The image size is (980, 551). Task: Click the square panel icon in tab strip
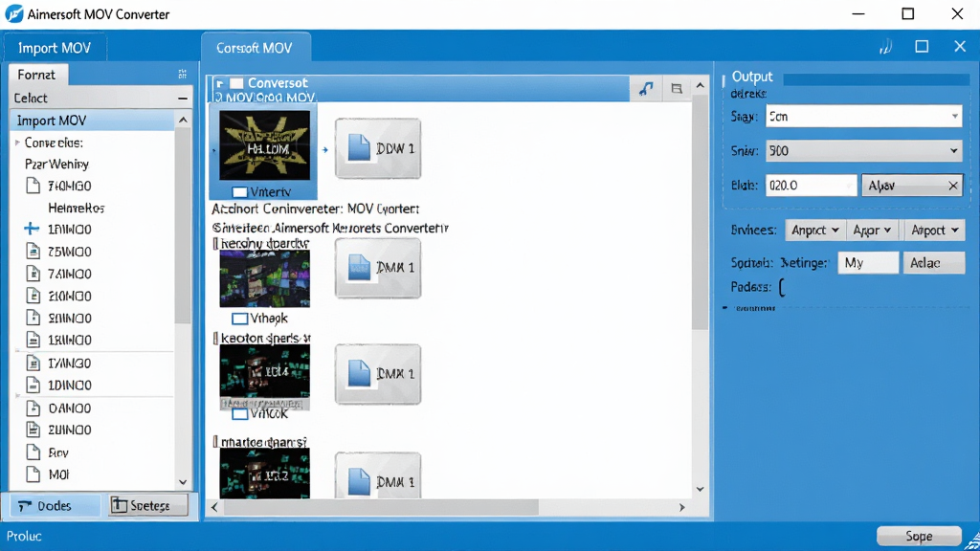[x=922, y=47]
